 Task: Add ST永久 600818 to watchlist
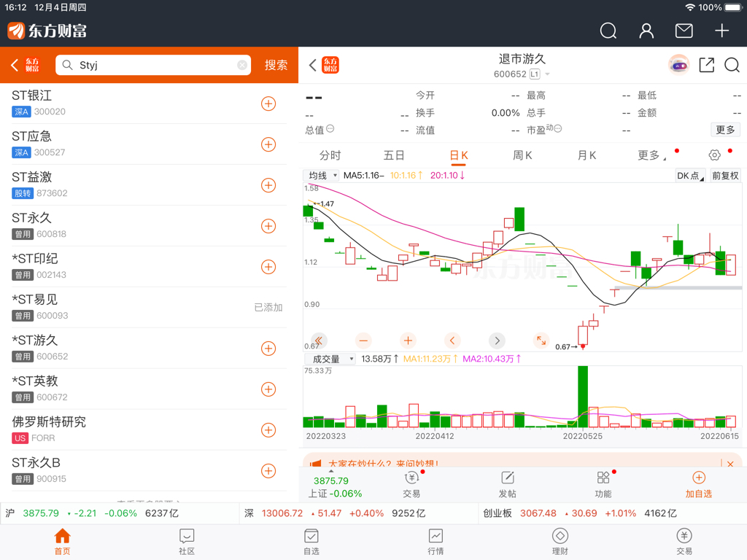click(x=268, y=226)
